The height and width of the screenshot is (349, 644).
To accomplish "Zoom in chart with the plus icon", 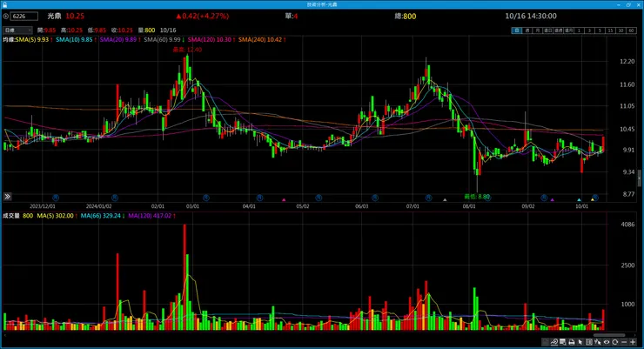I will (633, 342).
